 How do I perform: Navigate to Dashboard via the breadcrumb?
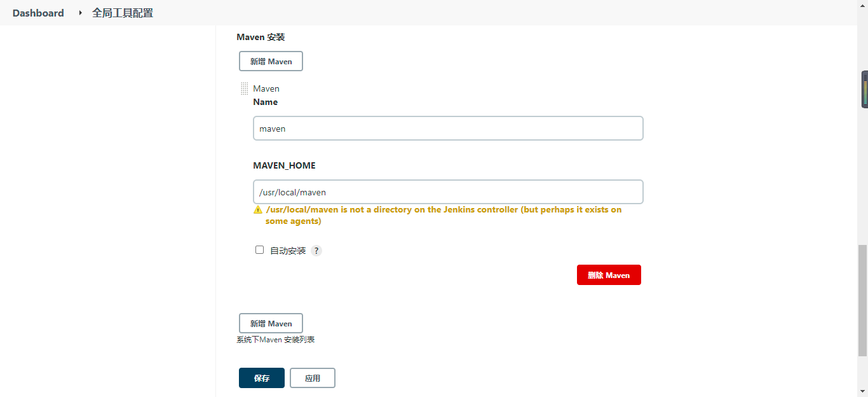[37, 13]
